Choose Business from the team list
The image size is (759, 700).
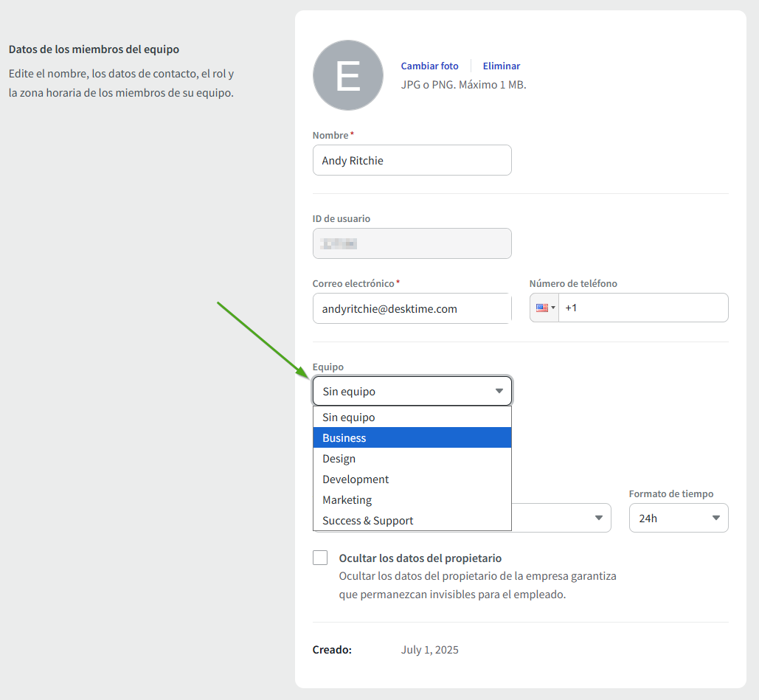tap(412, 438)
